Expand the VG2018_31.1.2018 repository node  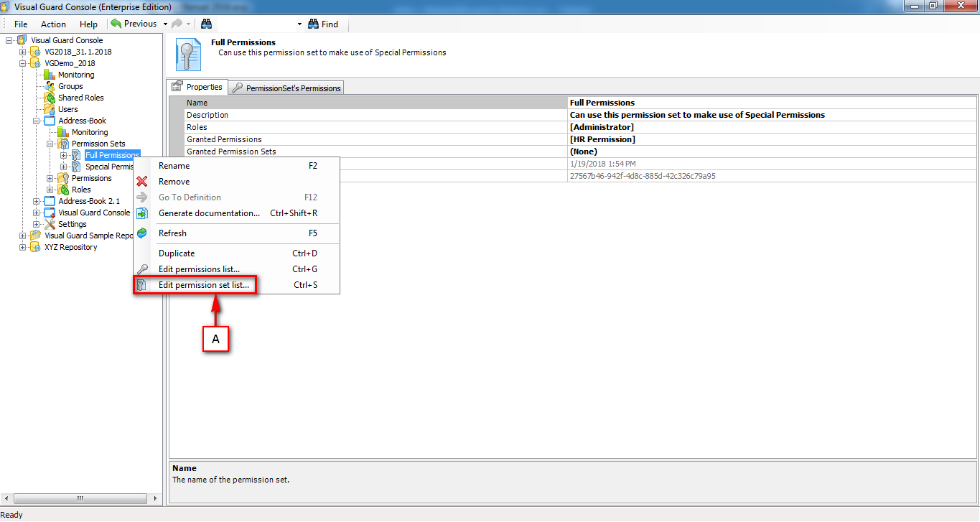click(22, 52)
